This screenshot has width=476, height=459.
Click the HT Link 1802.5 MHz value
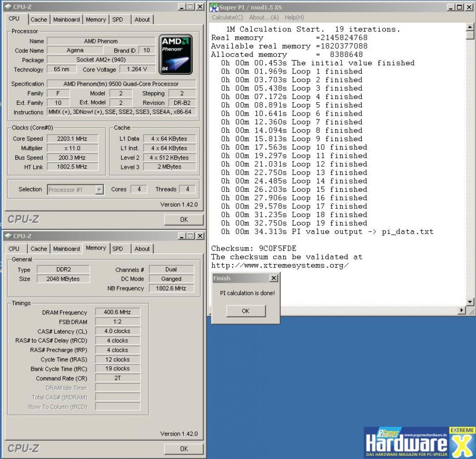pos(72,167)
